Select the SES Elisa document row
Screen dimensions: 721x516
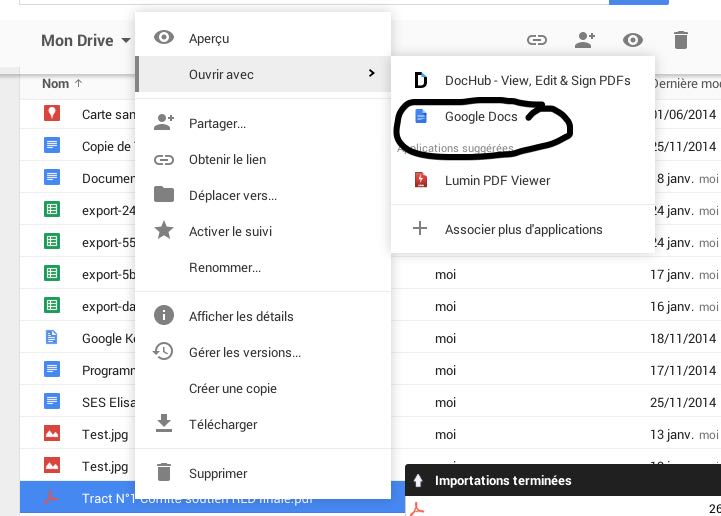[78, 402]
